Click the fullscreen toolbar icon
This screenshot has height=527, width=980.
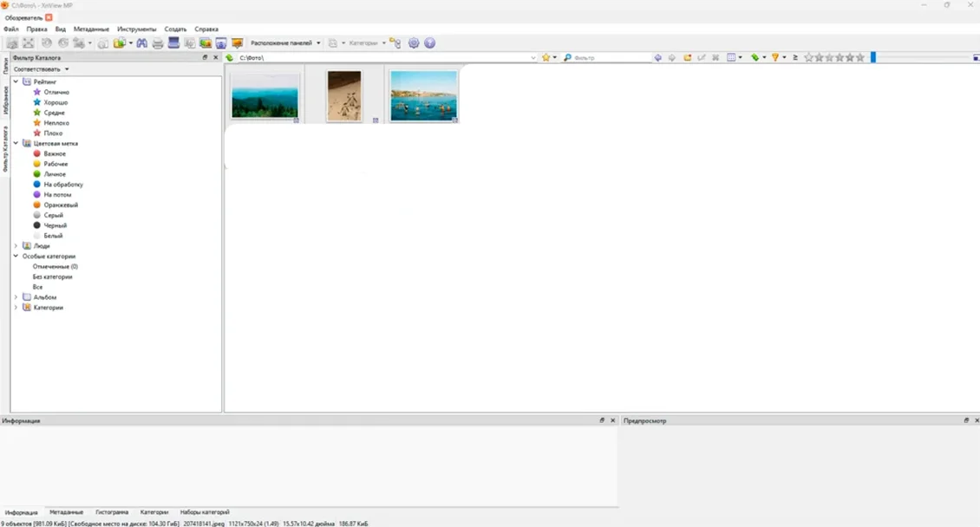[x=28, y=43]
